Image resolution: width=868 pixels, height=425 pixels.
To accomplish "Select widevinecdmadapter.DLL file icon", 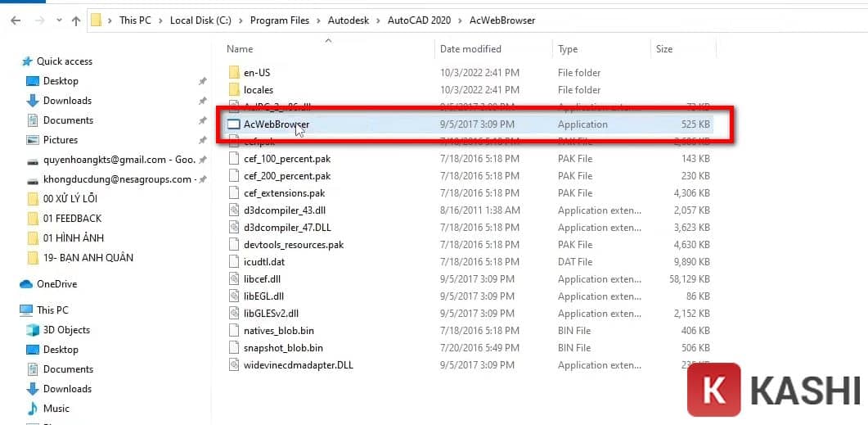I will pos(235,365).
